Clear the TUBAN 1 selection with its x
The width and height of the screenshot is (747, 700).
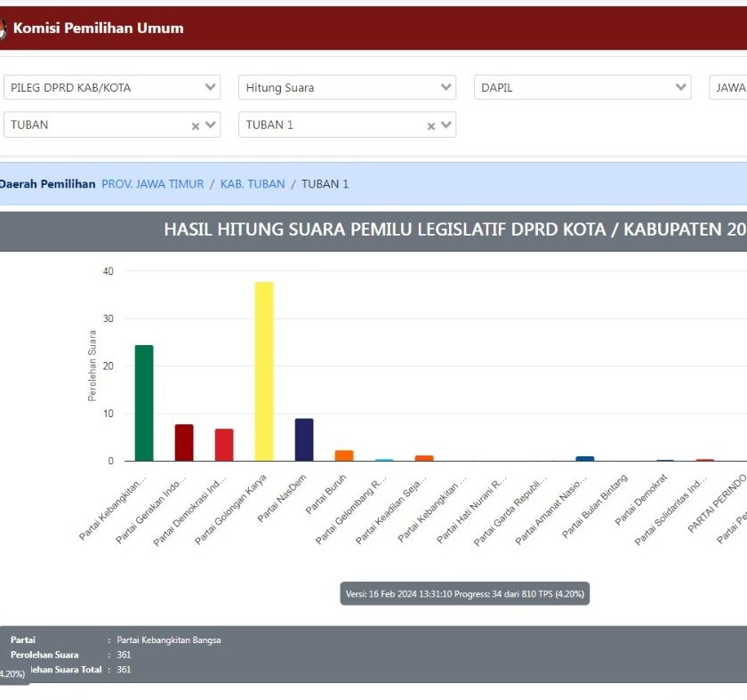coord(431,126)
